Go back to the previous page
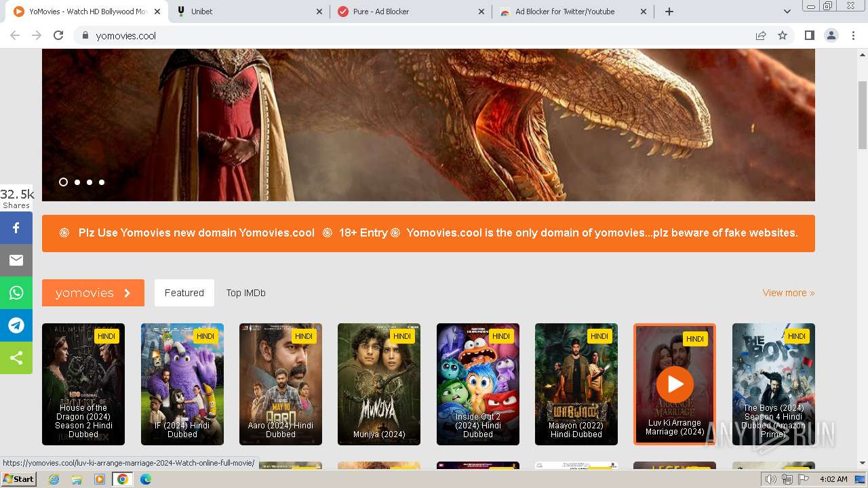 pyautogui.click(x=15, y=35)
